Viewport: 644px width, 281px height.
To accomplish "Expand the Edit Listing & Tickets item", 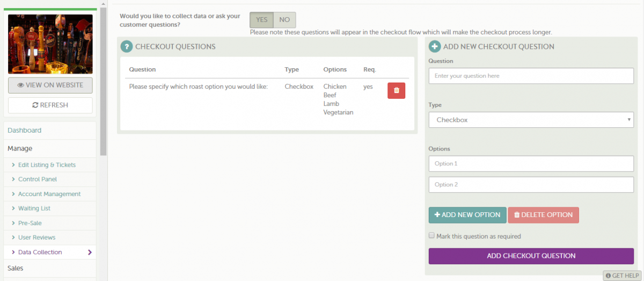I will (47, 165).
